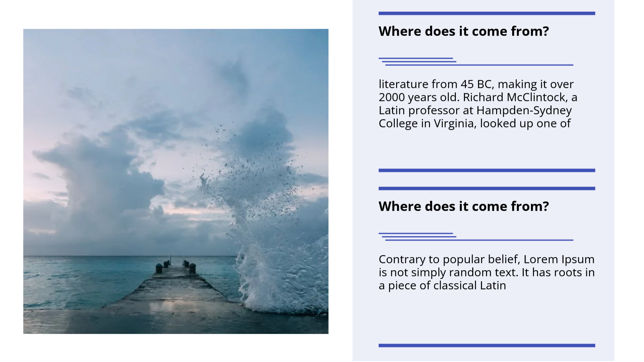Click the topmost thick blue divider line
Viewport: 644px width, 362px height.
487,13
